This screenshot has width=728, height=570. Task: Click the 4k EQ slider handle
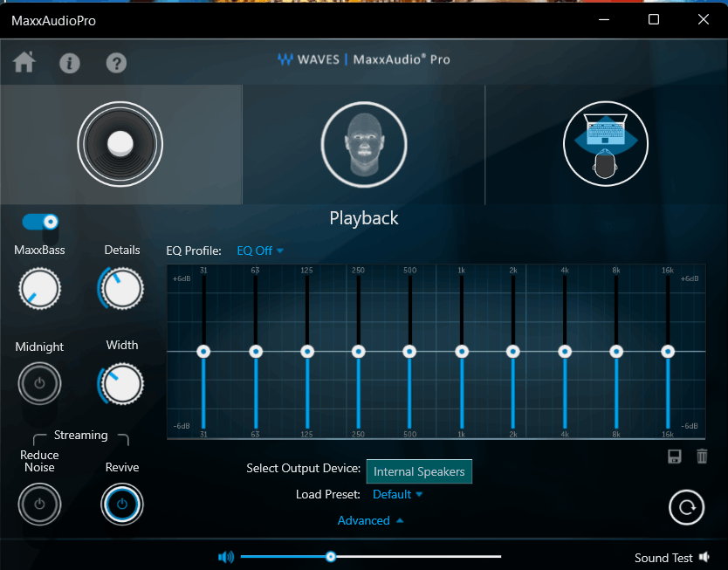pos(565,352)
